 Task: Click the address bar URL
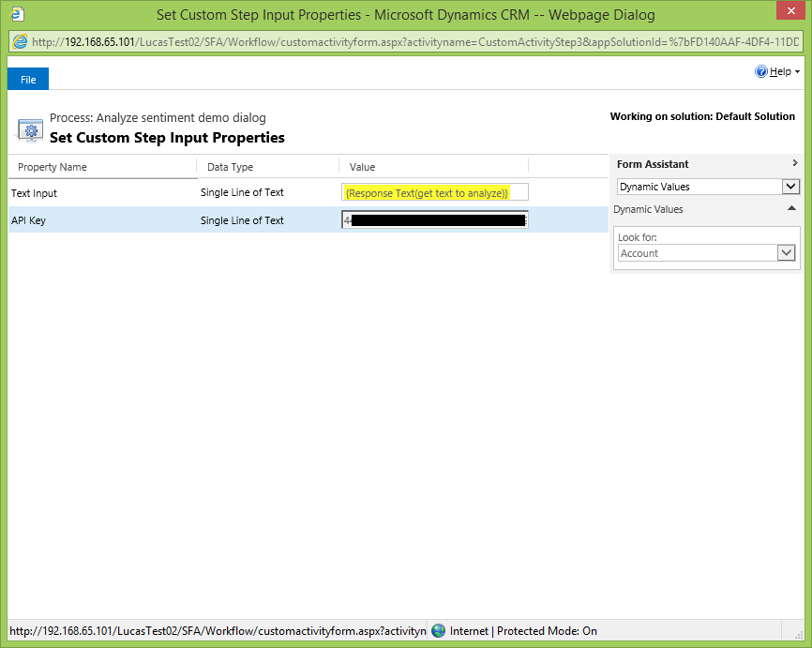click(414, 42)
